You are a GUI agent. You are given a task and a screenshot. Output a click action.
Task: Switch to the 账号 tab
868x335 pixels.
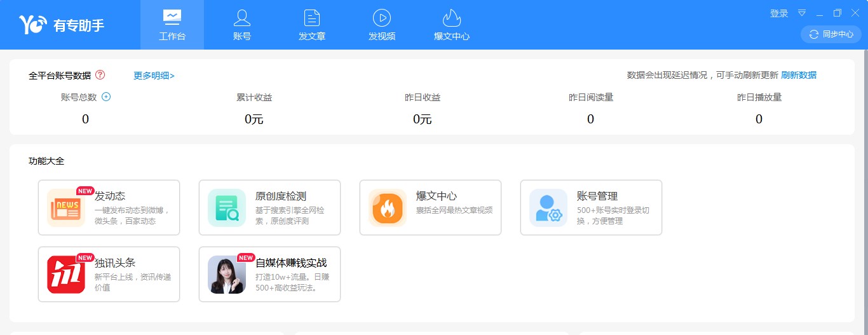(x=242, y=25)
